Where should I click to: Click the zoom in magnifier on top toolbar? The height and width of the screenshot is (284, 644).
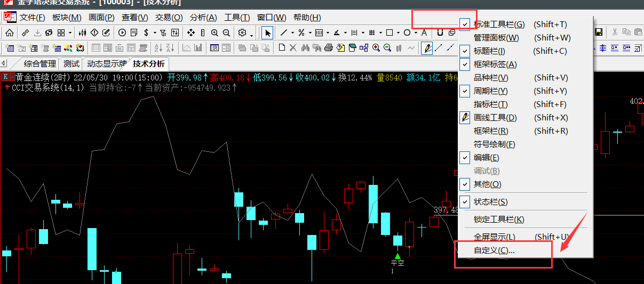coord(214,33)
